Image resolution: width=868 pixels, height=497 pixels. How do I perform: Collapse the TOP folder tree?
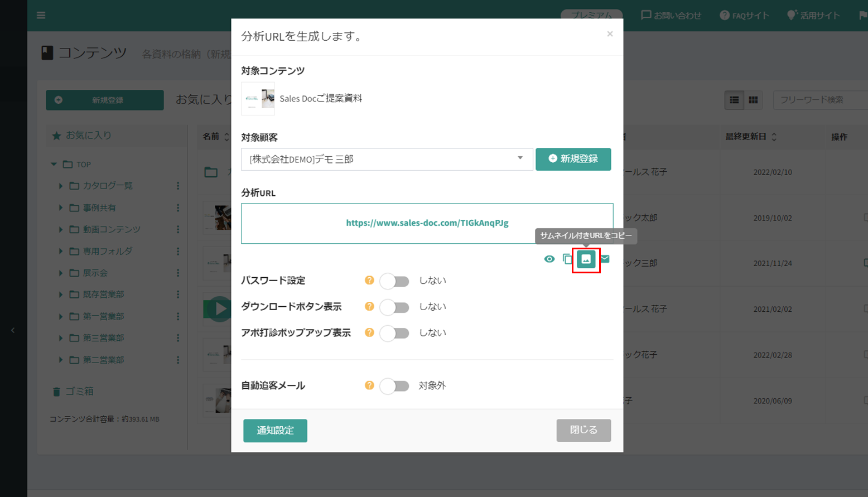point(54,165)
